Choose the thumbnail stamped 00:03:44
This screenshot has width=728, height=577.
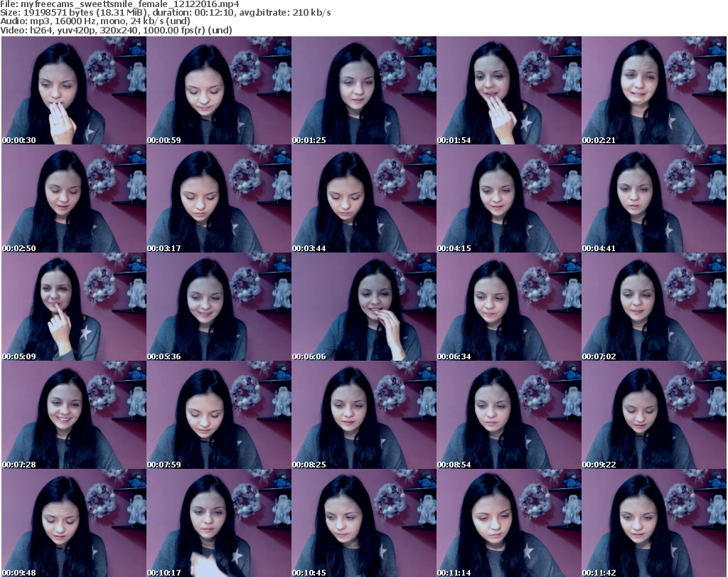tap(364, 198)
